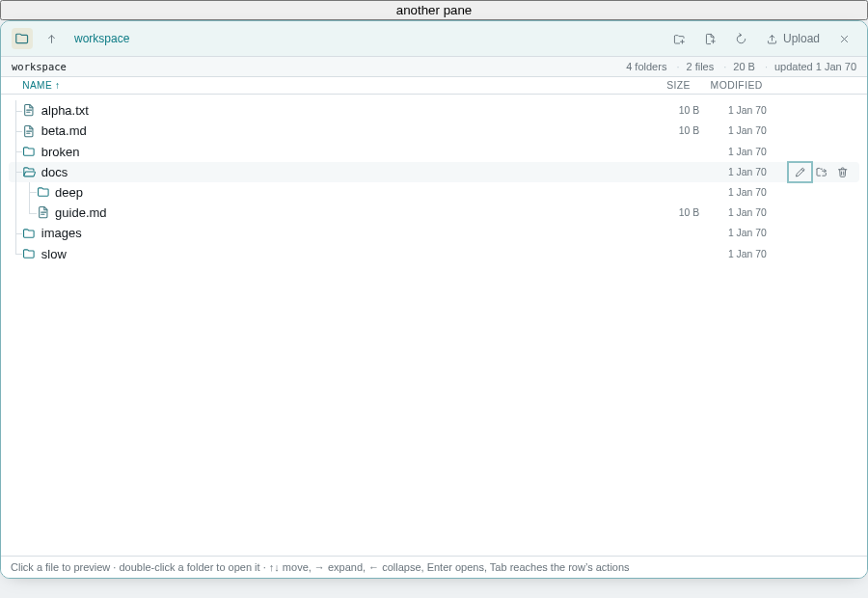Click the "1 Jan 70" date in the slow row
This screenshot has width=868, height=598.
(747, 255)
